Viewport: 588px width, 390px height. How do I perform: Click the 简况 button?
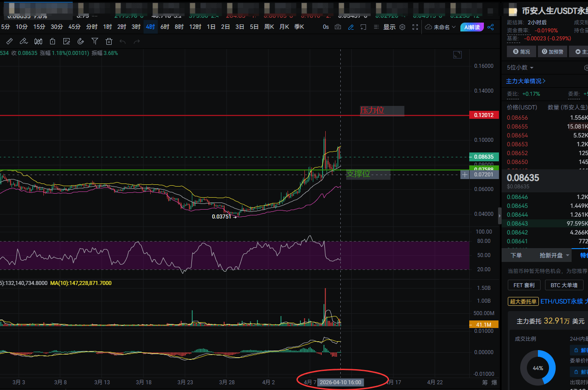[522, 51]
